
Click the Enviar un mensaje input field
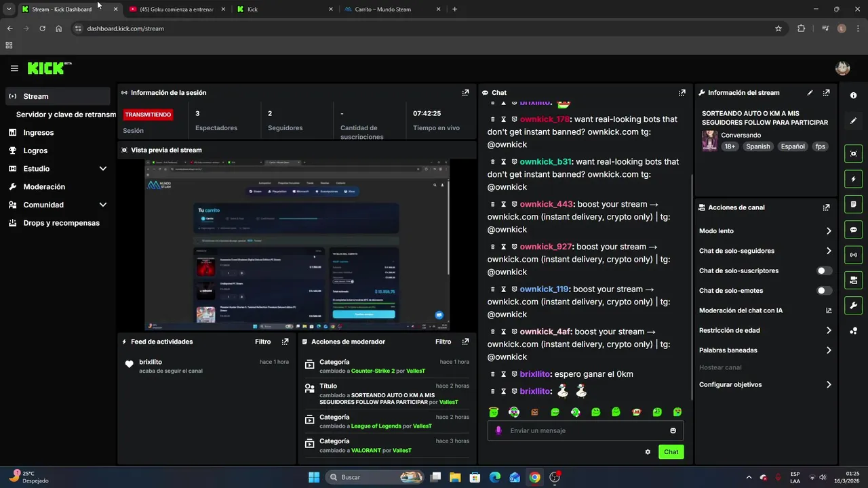585,430
